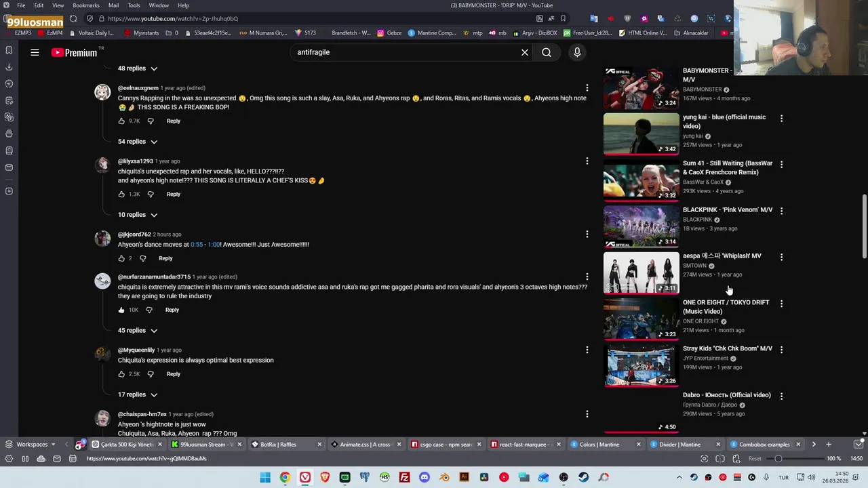Image resolution: width=868 pixels, height=488 pixels.
Task: Open Sum 41 Still Waiting thumbnail
Action: (641, 180)
